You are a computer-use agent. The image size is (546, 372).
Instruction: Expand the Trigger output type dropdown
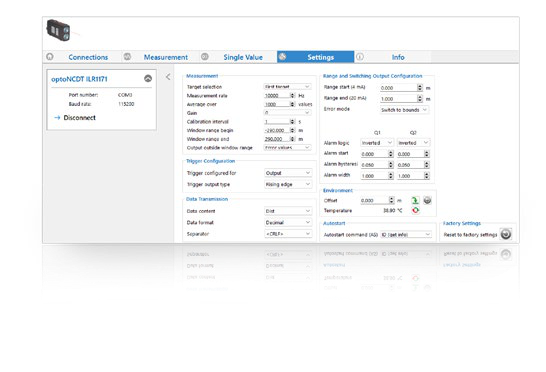coord(288,184)
